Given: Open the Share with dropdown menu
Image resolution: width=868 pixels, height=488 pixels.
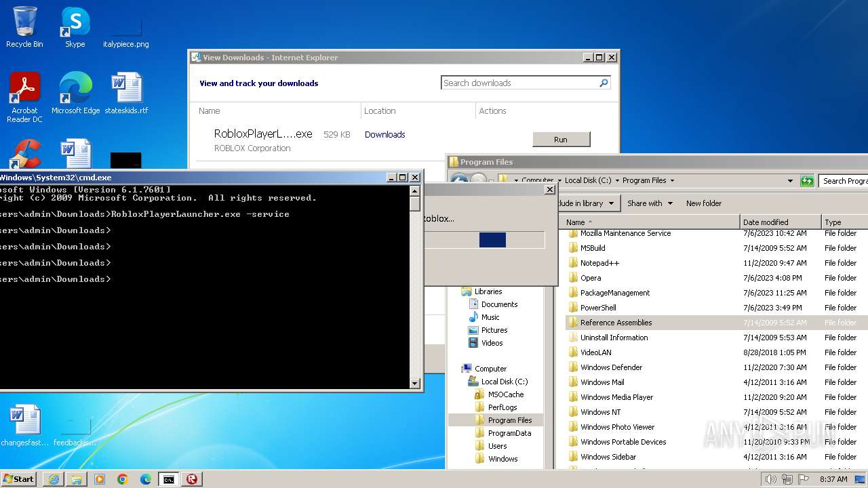Looking at the screenshot, I should click(650, 203).
